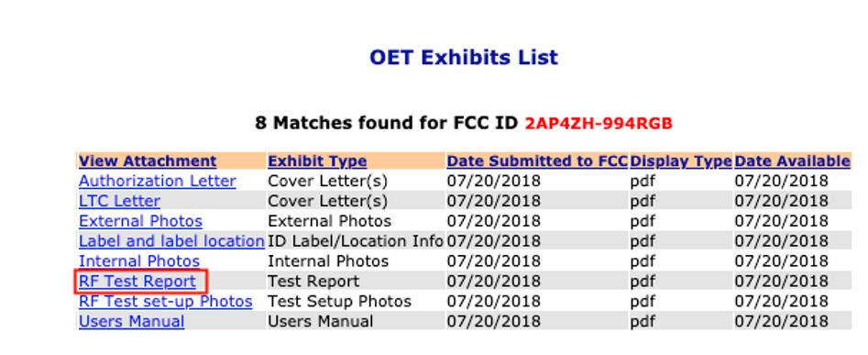Click submitted date in Authorization Letter row

[x=494, y=181]
